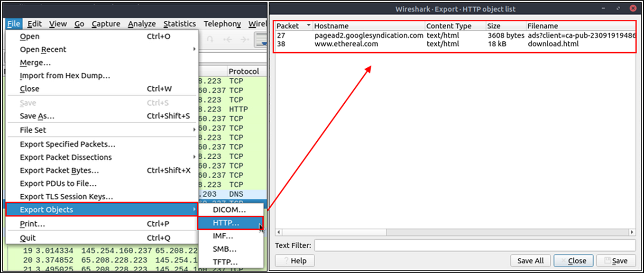Expand the File Set submenu arrow
Image resolution: width=644 pixels, height=273 pixels.
193,130
